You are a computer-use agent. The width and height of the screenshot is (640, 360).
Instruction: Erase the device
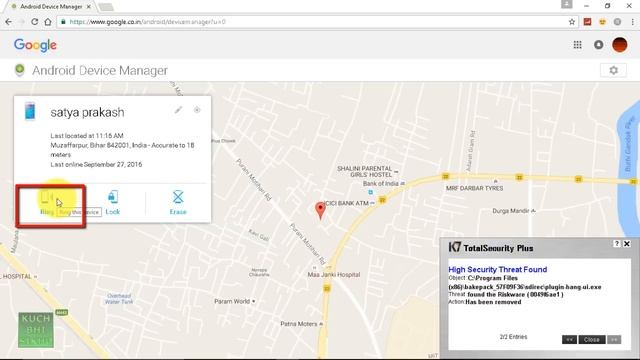click(178, 203)
